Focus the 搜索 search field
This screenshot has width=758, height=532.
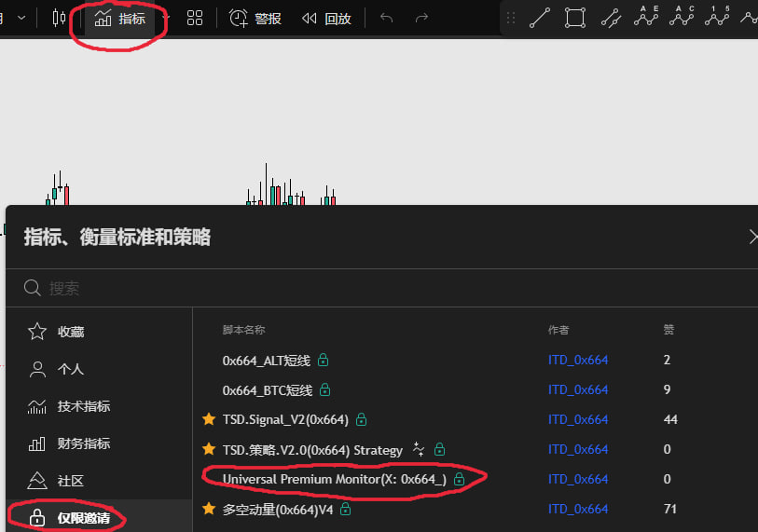[x=382, y=288]
